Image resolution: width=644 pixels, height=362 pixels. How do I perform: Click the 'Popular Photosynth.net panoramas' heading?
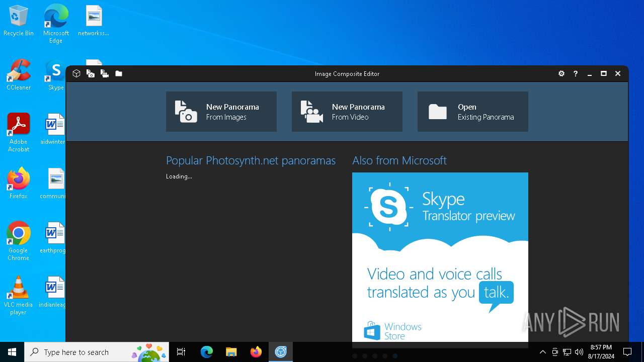point(251,160)
